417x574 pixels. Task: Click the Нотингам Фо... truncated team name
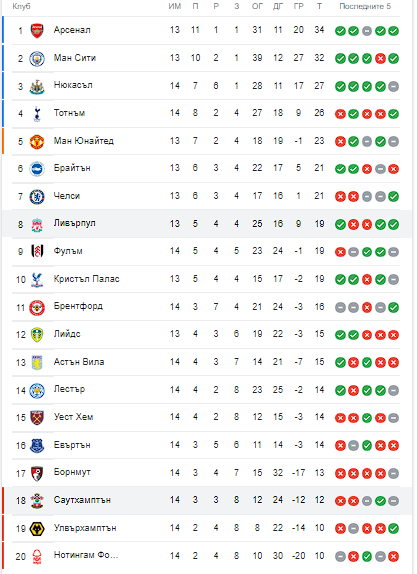click(x=86, y=555)
